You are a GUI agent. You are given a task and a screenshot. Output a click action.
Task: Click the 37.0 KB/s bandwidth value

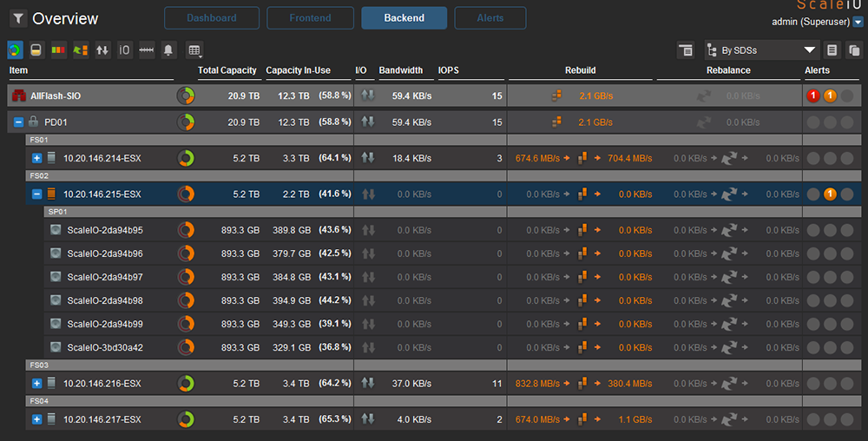411,384
